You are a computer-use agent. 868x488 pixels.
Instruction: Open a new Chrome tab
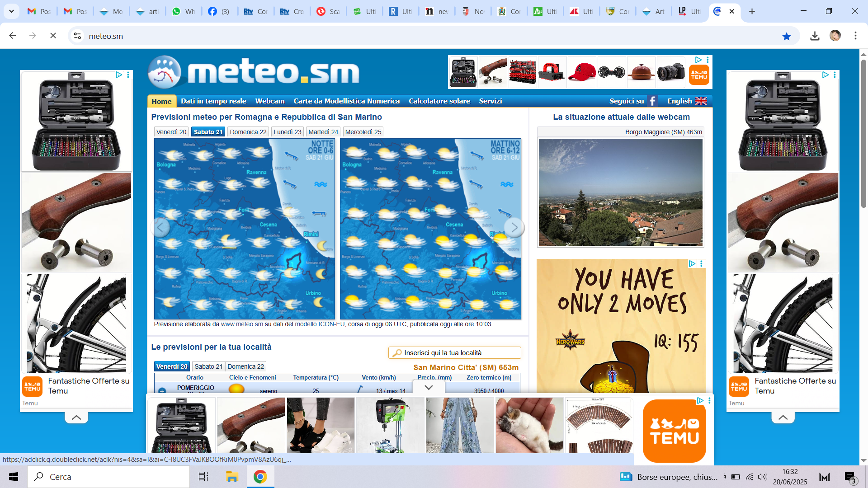pyautogui.click(x=752, y=11)
